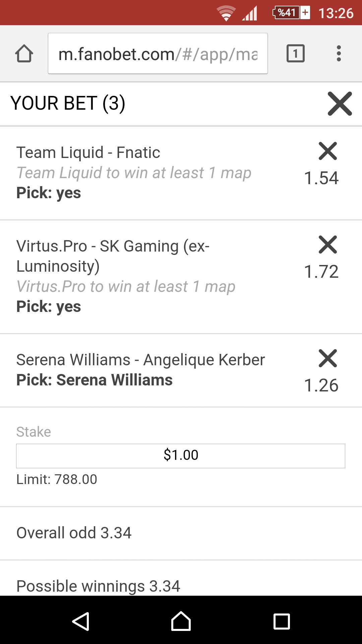Select Serena Williams - Angelique Kerber match title
362x644 pixels.
(140, 360)
